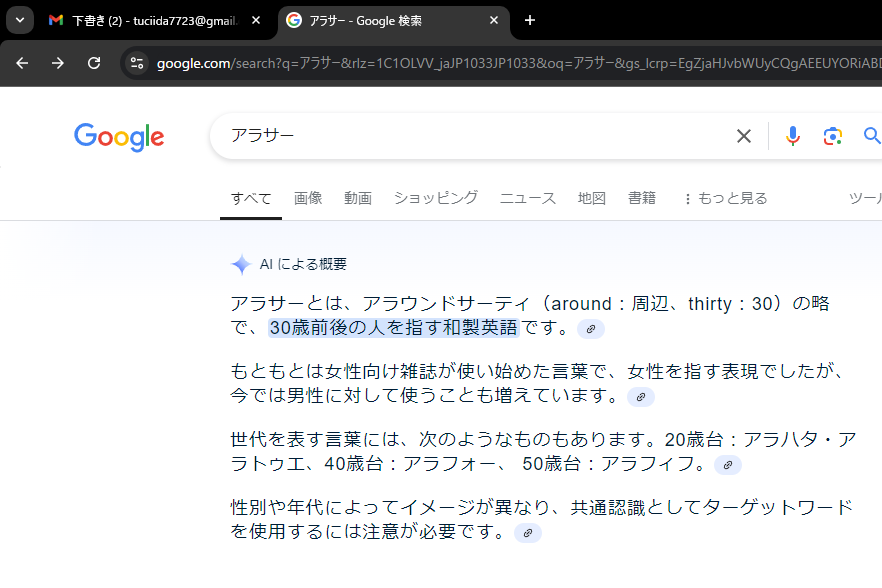This screenshot has height=588, width=882.
Task: Open source link after 和製英語です
Action: [x=591, y=329]
